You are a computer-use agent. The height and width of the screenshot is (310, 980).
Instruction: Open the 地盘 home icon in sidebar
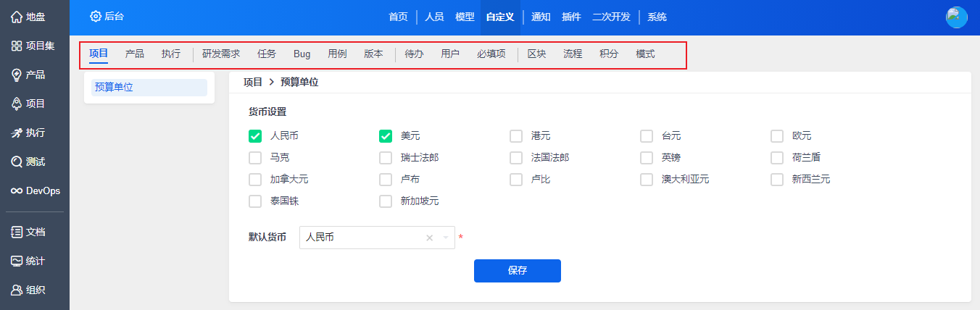(x=17, y=17)
